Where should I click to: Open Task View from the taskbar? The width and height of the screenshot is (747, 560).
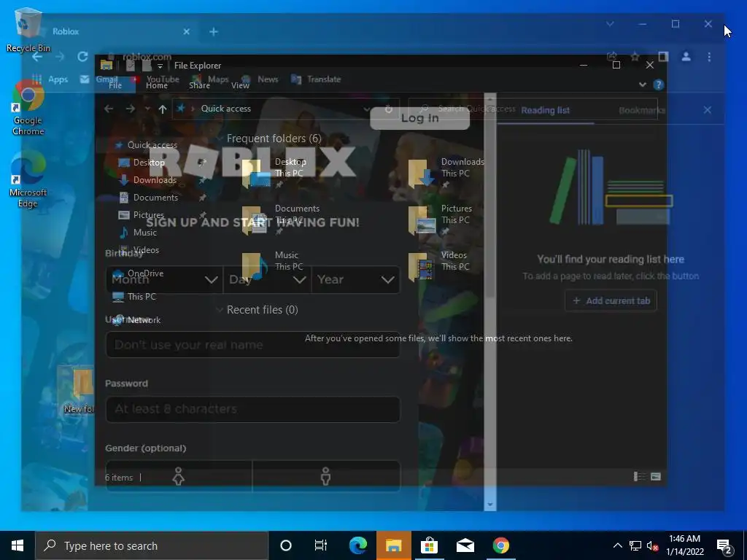point(321,545)
